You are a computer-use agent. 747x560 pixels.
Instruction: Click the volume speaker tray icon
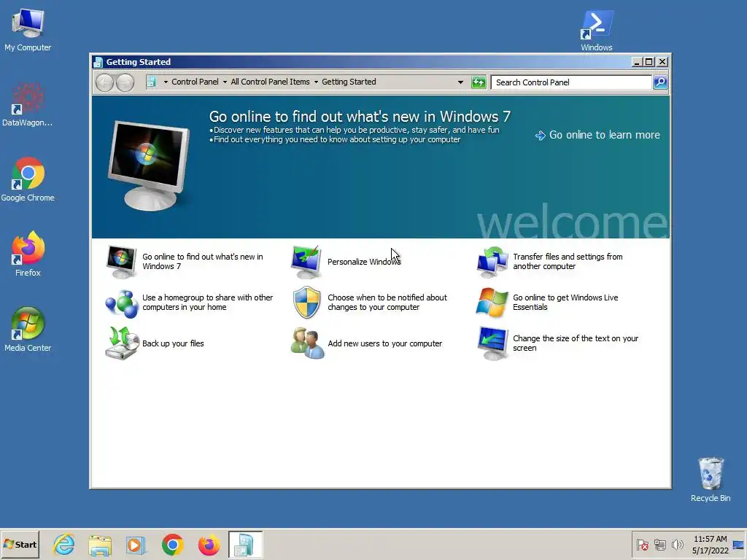677,545
